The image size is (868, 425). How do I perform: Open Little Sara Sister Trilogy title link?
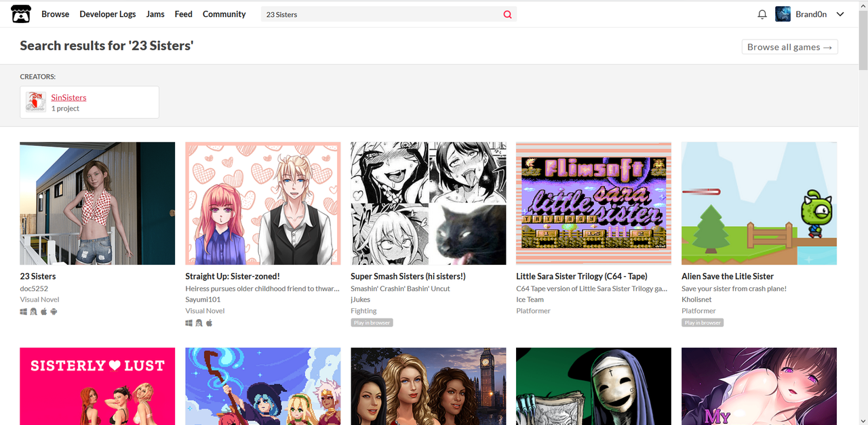[x=582, y=276]
